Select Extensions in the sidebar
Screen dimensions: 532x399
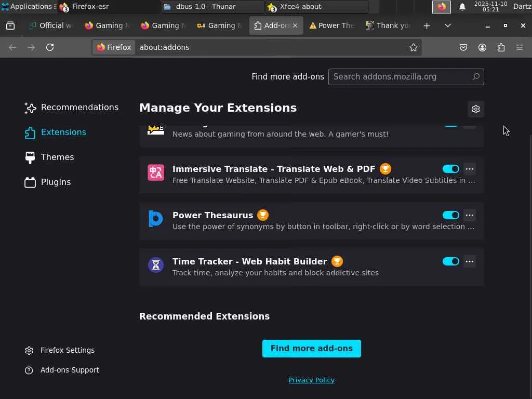point(56,132)
